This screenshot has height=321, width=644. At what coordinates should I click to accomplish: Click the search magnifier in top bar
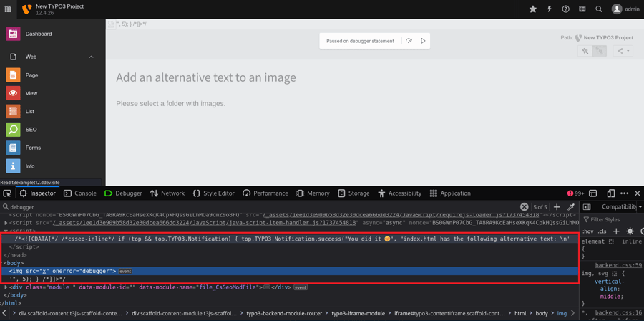tap(599, 9)
